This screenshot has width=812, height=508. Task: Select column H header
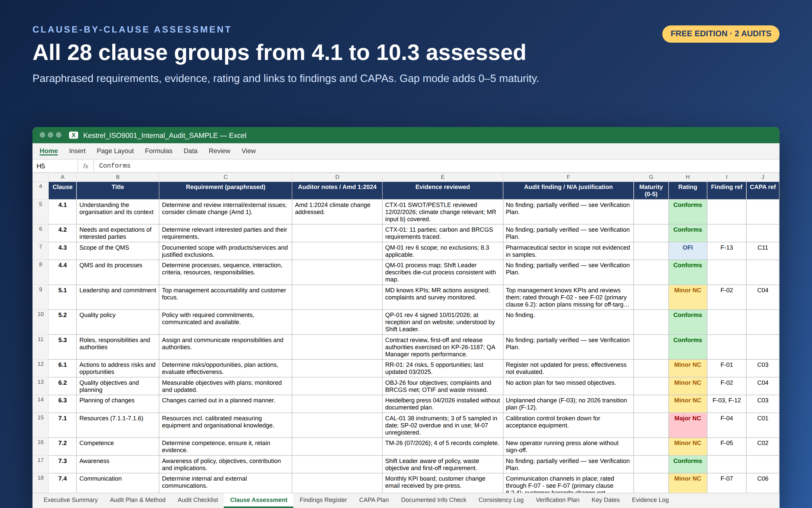687,177
